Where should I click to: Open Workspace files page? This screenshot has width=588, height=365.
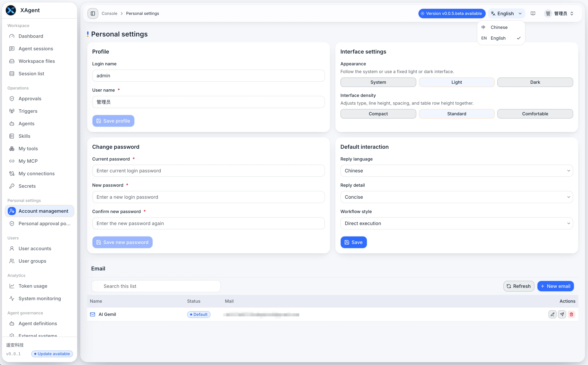pos(39,61)
